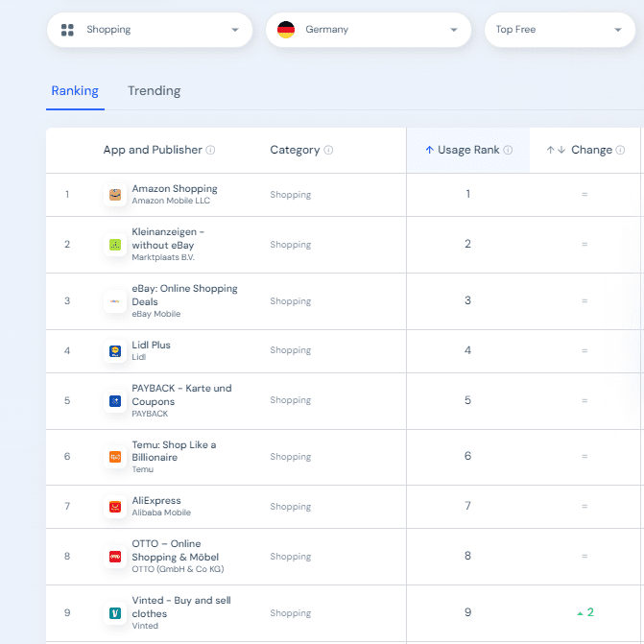
Task: Click the Kleinanzeigen green app icon
Action: pyautogui.click(x=115, y=245)
